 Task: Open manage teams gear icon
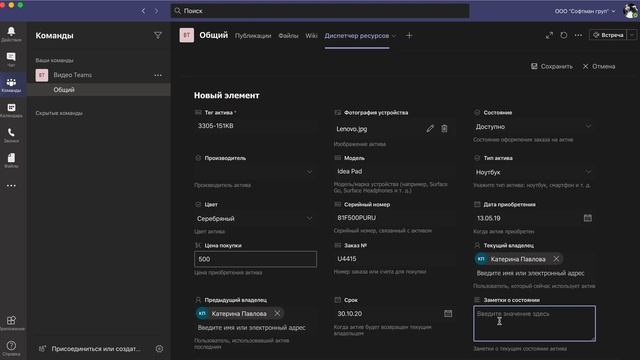[159, 349]
